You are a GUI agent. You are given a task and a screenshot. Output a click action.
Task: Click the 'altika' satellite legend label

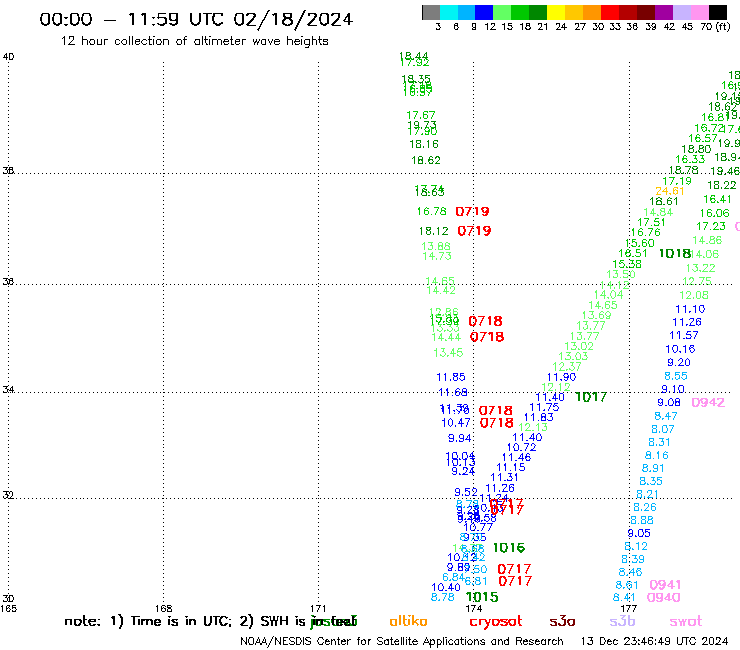[x=408, y=621]
